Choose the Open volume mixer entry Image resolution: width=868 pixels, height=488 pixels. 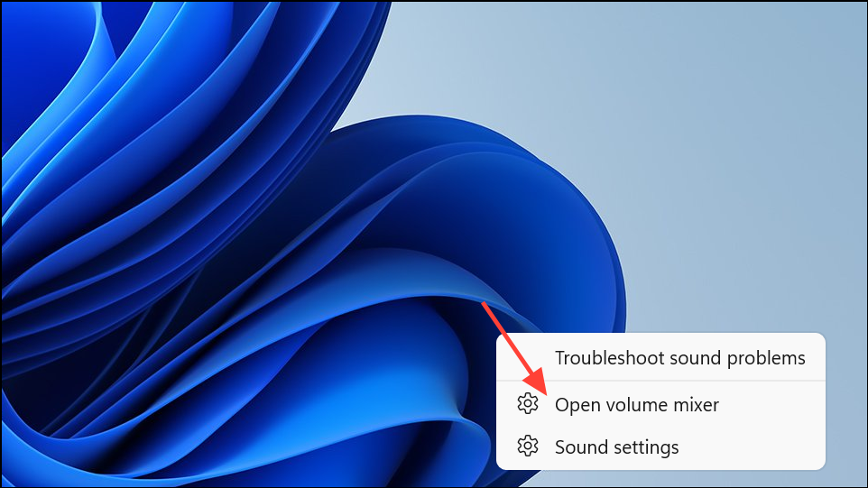660,404
